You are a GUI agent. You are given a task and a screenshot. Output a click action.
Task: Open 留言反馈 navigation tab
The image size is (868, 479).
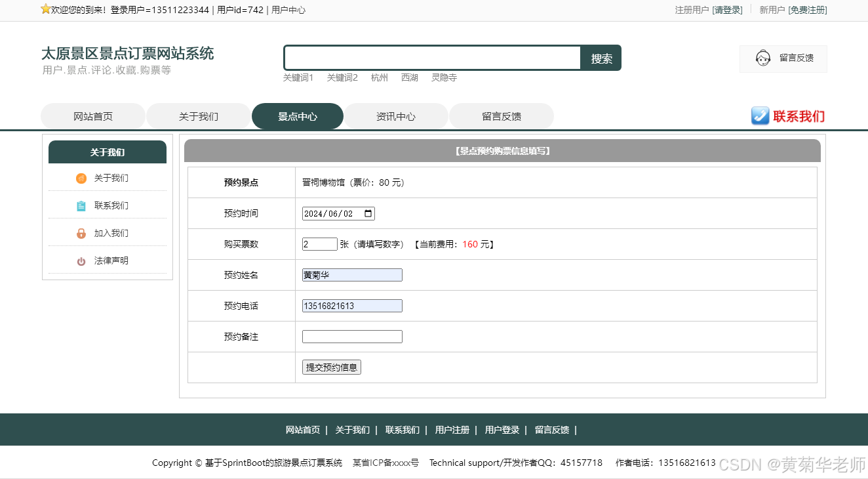click(502, 116)
